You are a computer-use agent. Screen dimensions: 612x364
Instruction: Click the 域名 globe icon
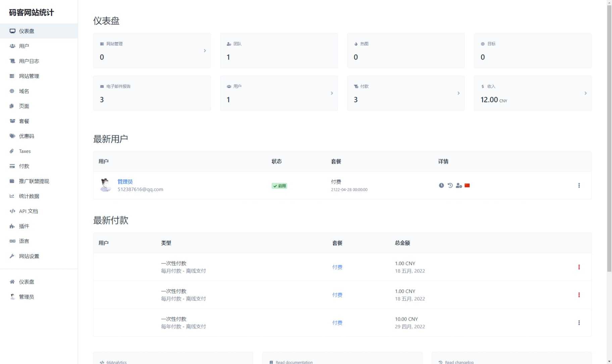coord(12,91)
